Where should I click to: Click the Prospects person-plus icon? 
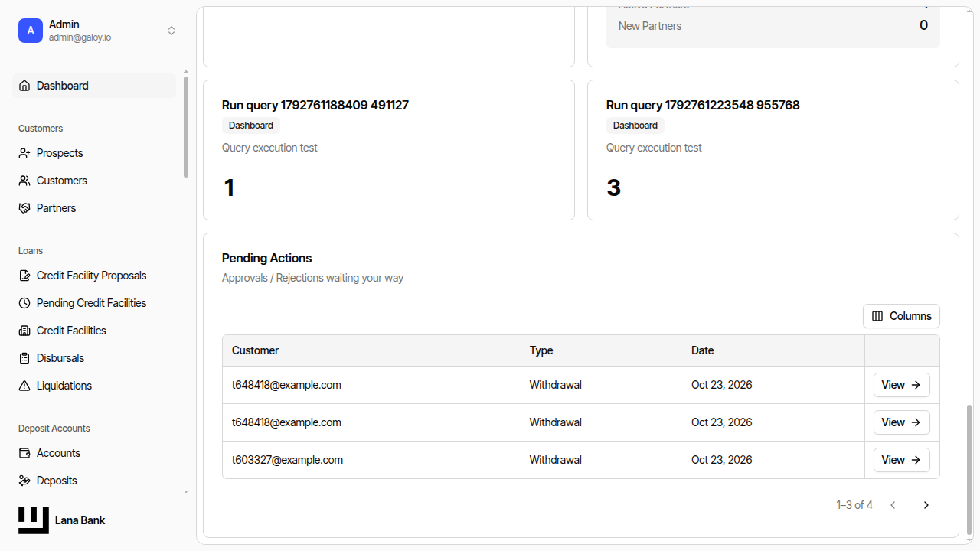[x=24, y=153]
